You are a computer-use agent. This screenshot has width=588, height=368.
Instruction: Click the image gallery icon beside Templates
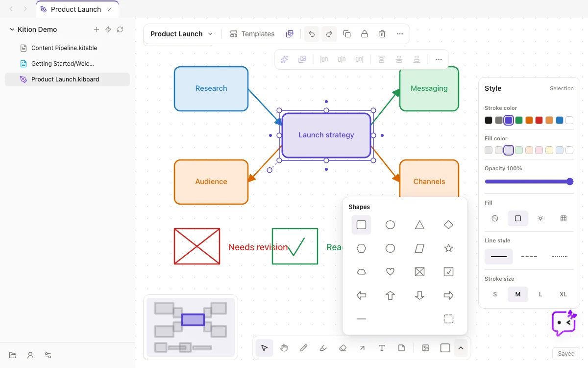(x=290, y=34)
